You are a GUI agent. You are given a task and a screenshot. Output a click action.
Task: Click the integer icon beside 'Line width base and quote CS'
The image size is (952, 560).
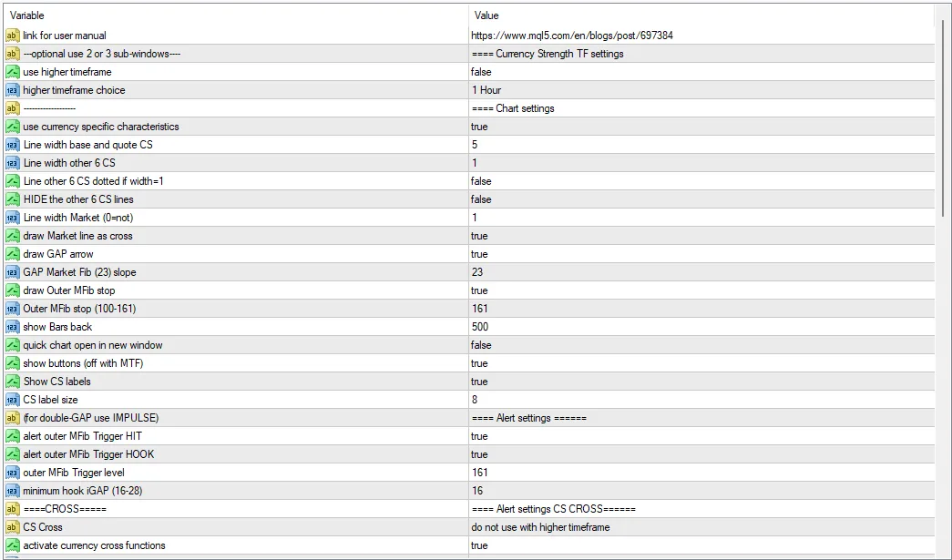tap(13, 145)
